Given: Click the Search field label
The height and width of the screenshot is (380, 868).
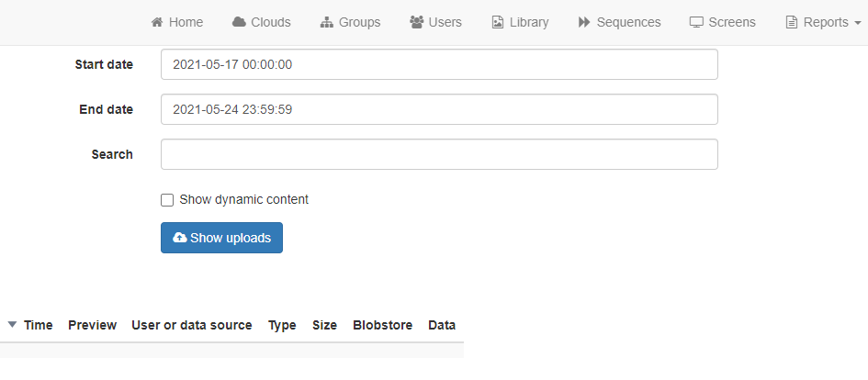Looking at the screenshot, I should pos(112,154).
